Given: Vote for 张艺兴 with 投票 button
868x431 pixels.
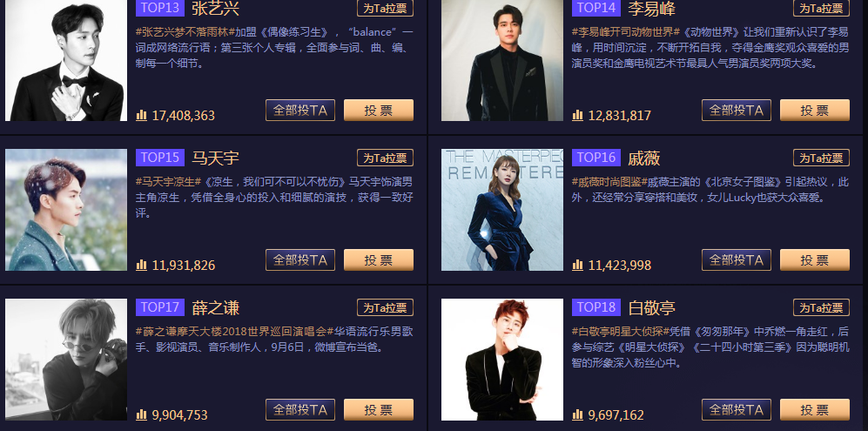Looking at the screenshot, I should (379, 110).
